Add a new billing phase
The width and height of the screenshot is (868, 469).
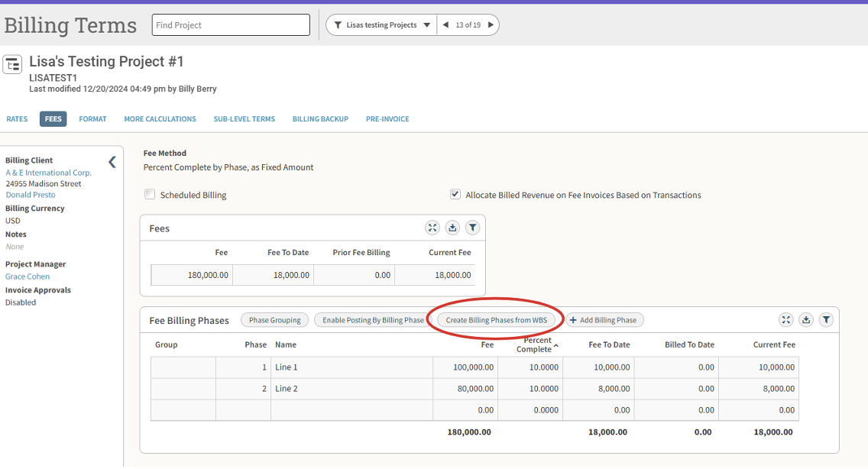(604, 320)
